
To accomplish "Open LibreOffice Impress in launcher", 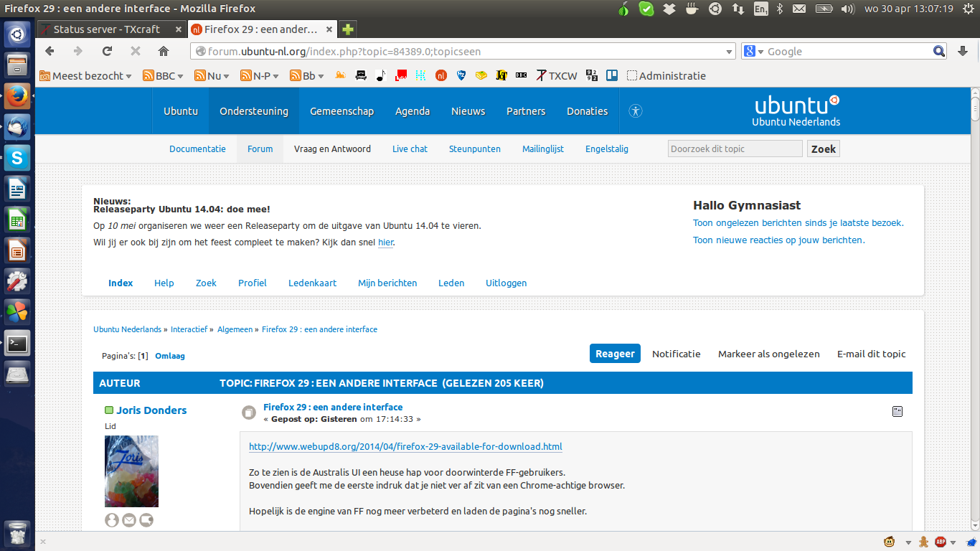I will [x=17, y=250].
